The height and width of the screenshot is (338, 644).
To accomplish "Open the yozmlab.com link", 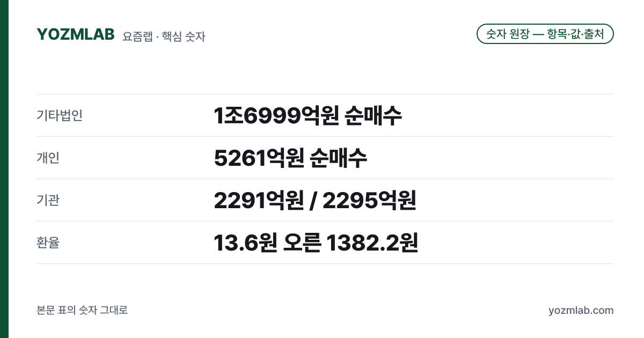I will click(x=581, y=310).
